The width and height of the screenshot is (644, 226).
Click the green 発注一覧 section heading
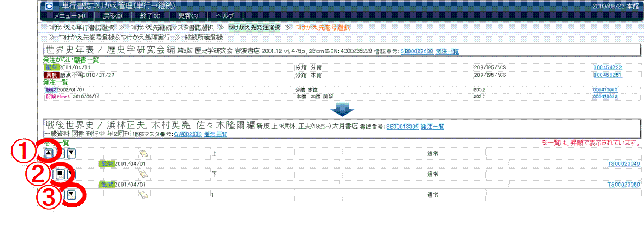(x=55, y=82)
